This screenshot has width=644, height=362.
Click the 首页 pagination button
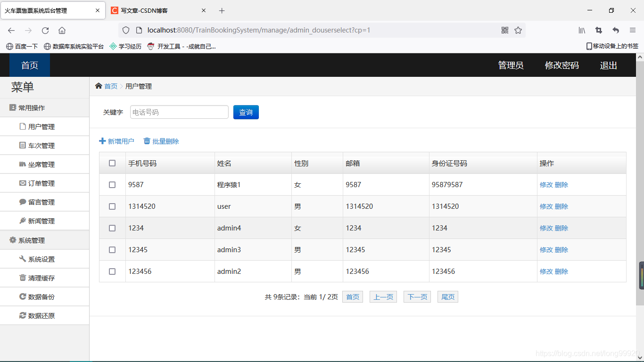click(353, 297)
